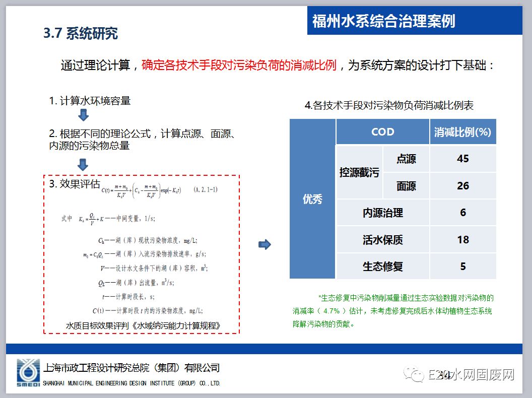Click the banner title '福州水系综合治理案例'
This screenshot has width=532, height=398.
coord(383,21)
